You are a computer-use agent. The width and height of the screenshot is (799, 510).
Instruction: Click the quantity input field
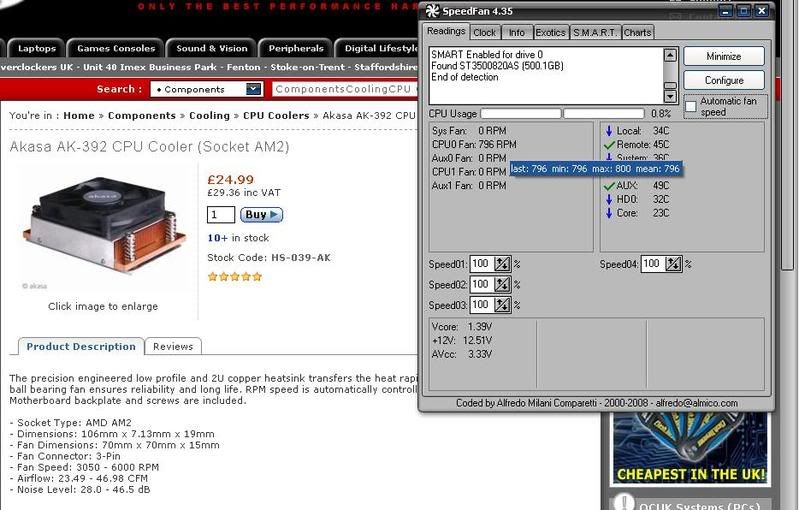221,214
